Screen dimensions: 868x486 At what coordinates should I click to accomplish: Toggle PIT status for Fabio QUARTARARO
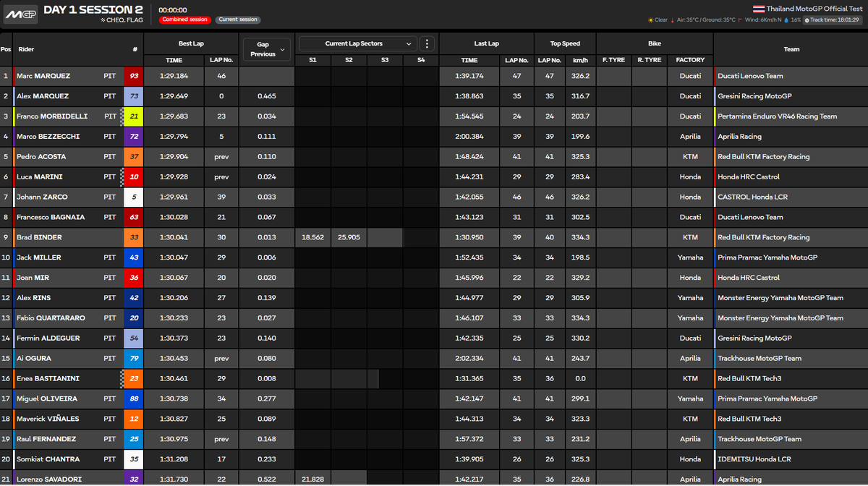(x=110, y=317)
